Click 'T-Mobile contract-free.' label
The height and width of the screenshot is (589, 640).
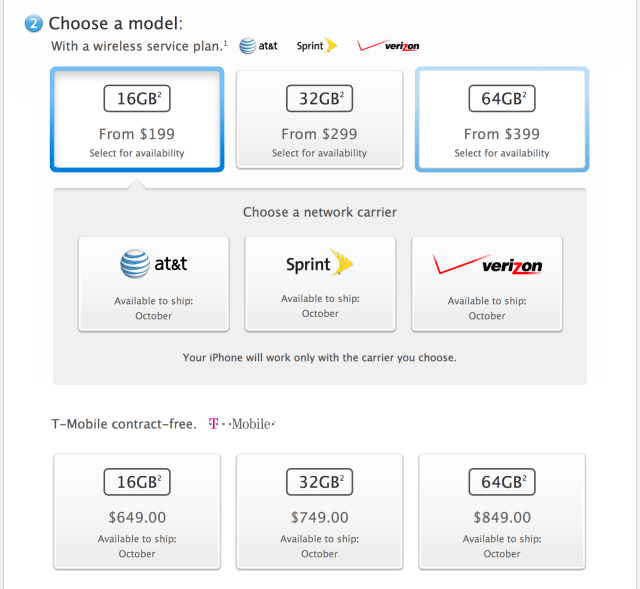[123, 424]
